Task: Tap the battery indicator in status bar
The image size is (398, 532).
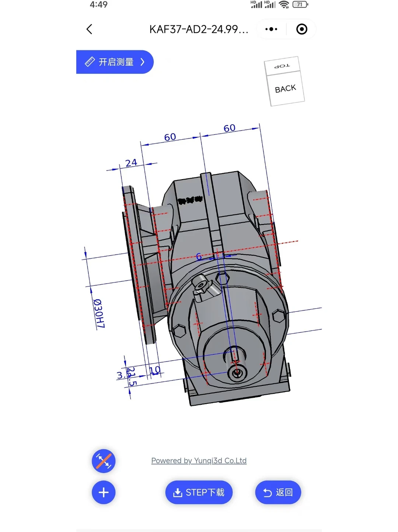Action: coord(300,4)
